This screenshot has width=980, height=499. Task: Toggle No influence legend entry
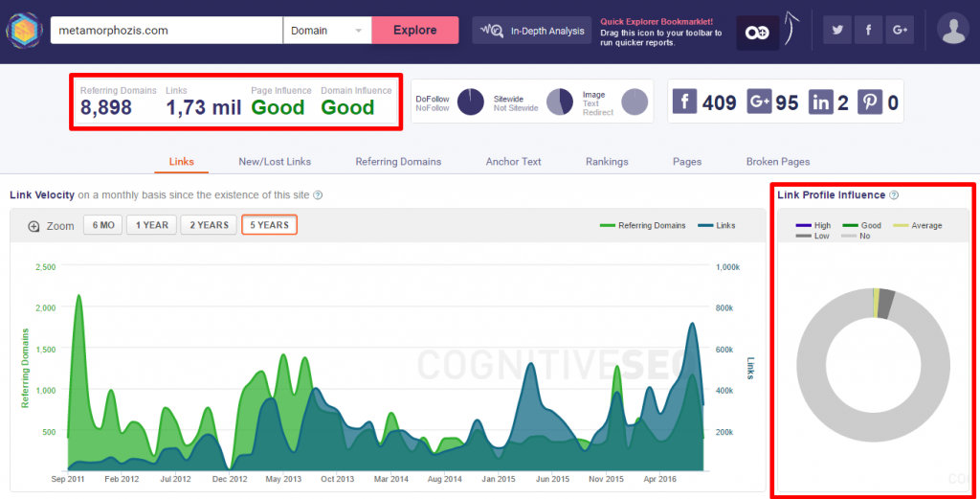(x=856, y=237)
